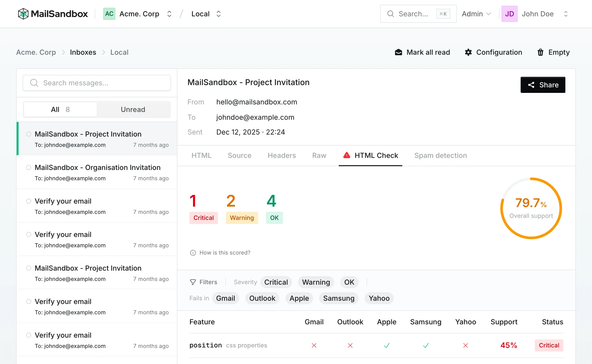Image resolution: width=592 pixels, height=364 pixels.
Task: Click the hello@mailsandbox.com sender address
Action: click(257, 102)
